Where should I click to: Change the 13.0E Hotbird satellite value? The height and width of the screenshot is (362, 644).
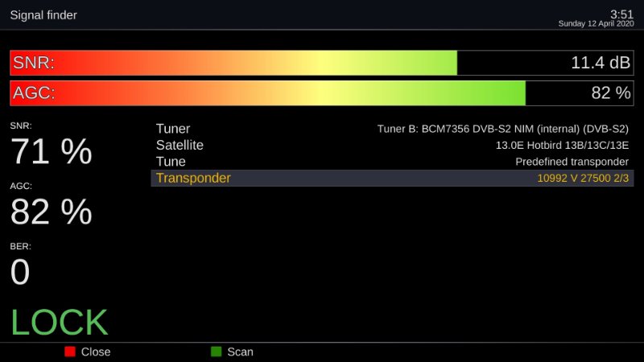click(x=562, y=146)
